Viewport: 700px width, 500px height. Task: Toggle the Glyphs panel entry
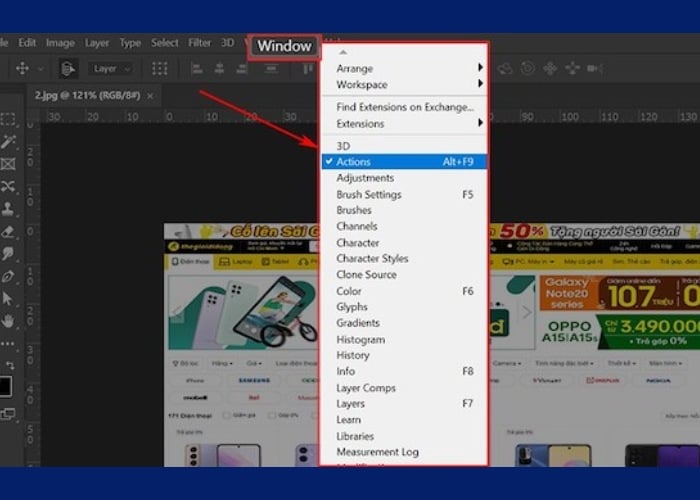pyautogui.click(x=404, y=307)
